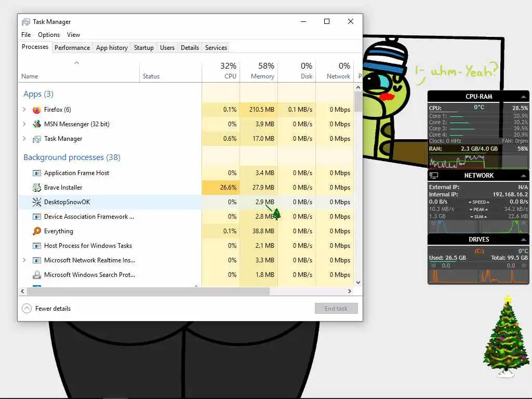Click the Microsoft Windows Search Protocol icon
Image resolution: width=532 pixels, height=399 pixels.
[x=37, y=275]
